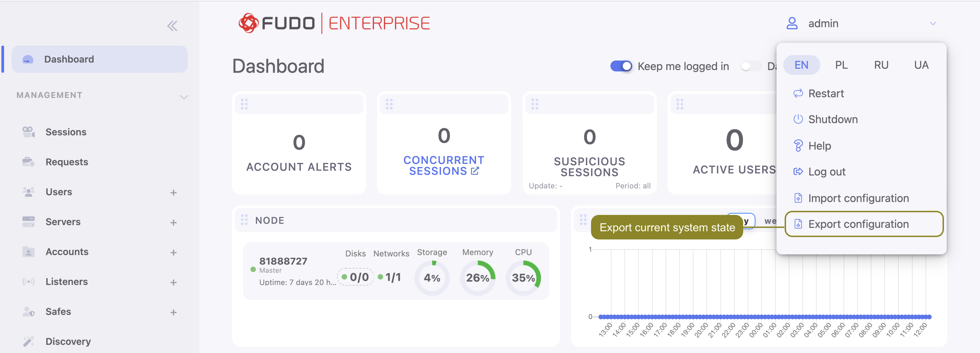Toggle the switch next to Keep me logged in
This screenshot has width=980, height=353.
click(750, 66)
